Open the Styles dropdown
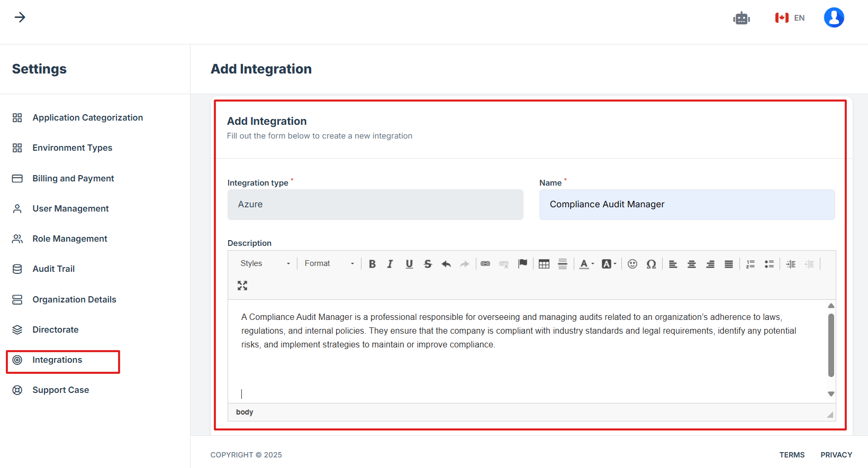 pyautogui.click(x=265, y=263)
